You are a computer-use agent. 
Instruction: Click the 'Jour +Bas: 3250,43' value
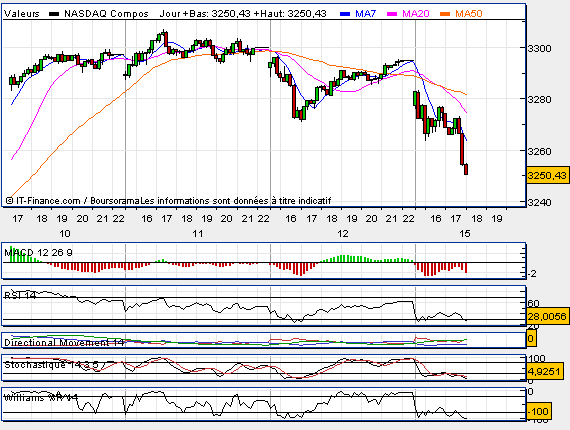coord(205,14)
